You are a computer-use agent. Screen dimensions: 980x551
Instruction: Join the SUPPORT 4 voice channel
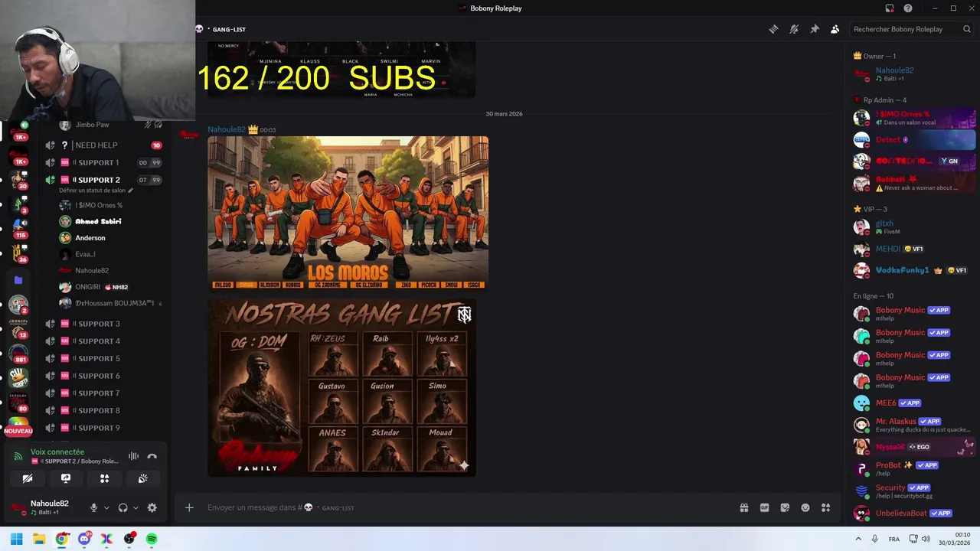[103, 341]
